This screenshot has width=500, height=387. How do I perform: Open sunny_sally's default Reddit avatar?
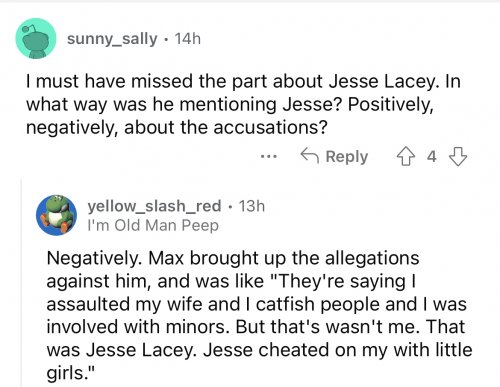[36, 38]
